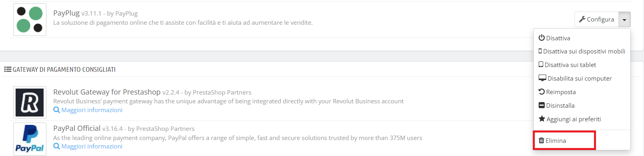This screenshot has height=156, width=644.
Task: Click the Revolut Gateway for Prestashop title
Action: [107, 92]
